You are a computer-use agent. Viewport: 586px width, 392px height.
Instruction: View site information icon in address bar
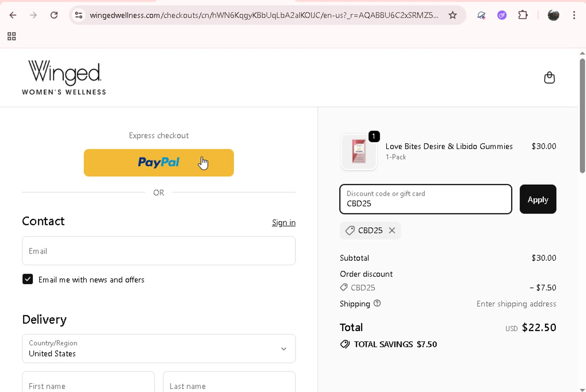[79, 15]
